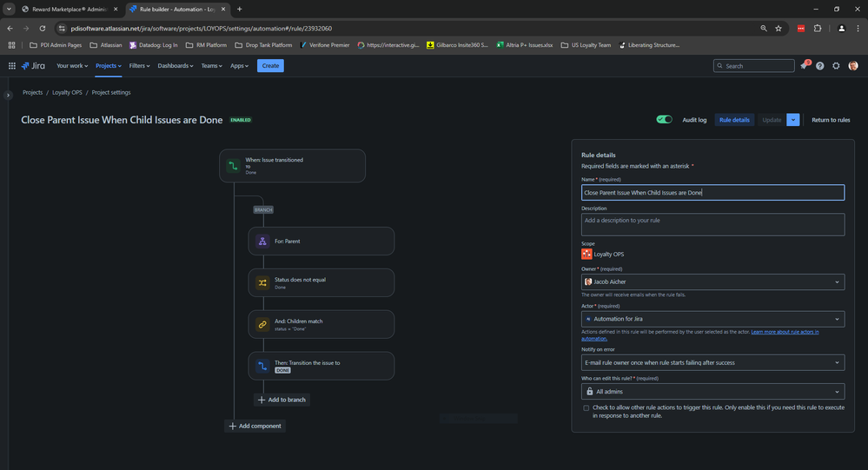Open the Who can edit this rule dropdown

[712, 392]
